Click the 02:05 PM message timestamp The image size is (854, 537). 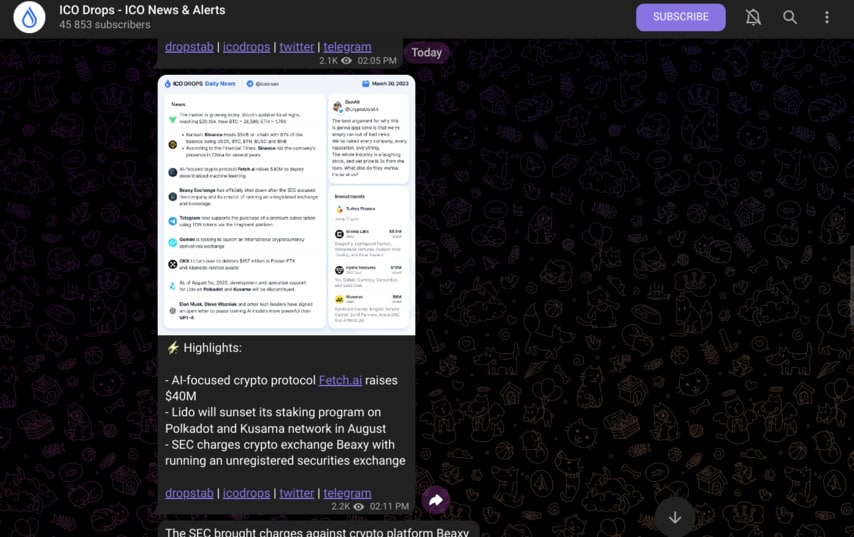tap(377, 61)
